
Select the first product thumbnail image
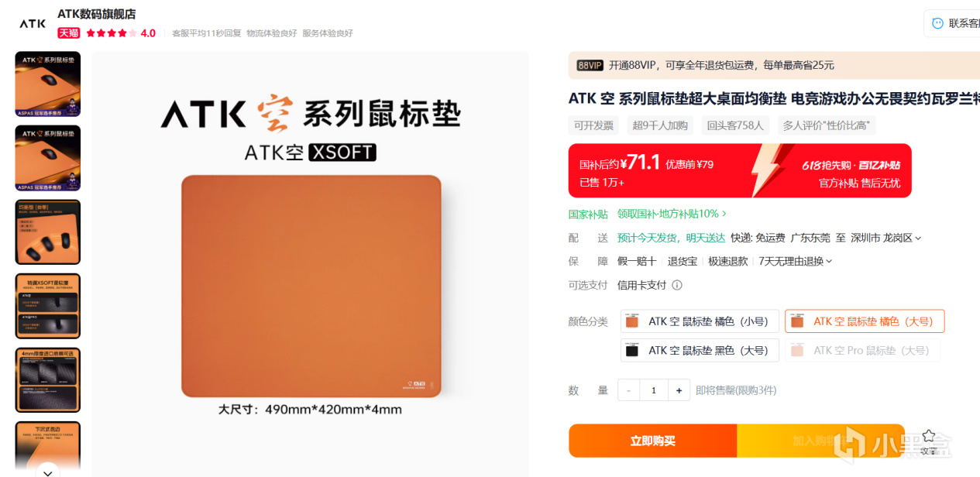(48, 84)
